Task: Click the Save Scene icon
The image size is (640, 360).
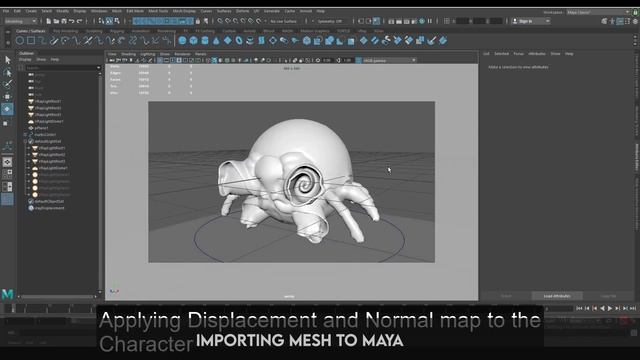Action: tap(64, 21)
